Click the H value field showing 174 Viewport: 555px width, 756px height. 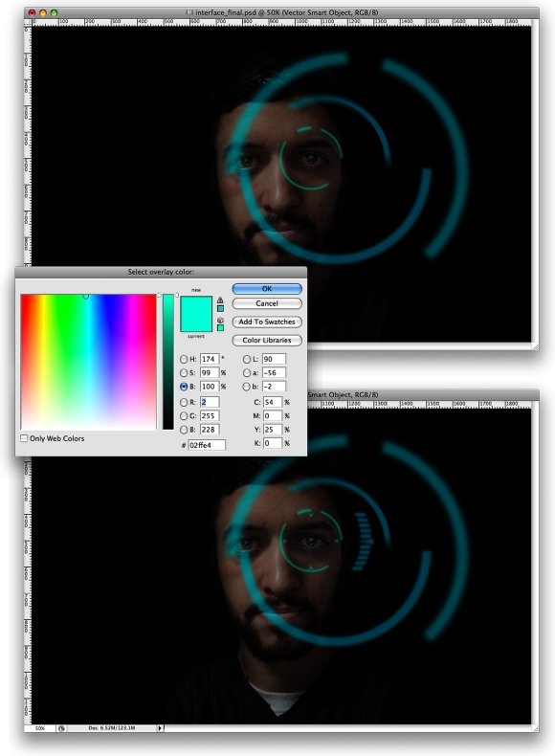[210, 359]
